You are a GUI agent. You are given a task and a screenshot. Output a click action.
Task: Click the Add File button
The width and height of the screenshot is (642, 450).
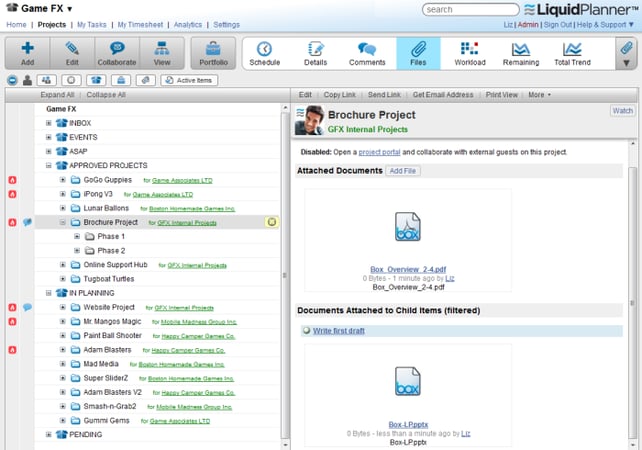[402, 171]
